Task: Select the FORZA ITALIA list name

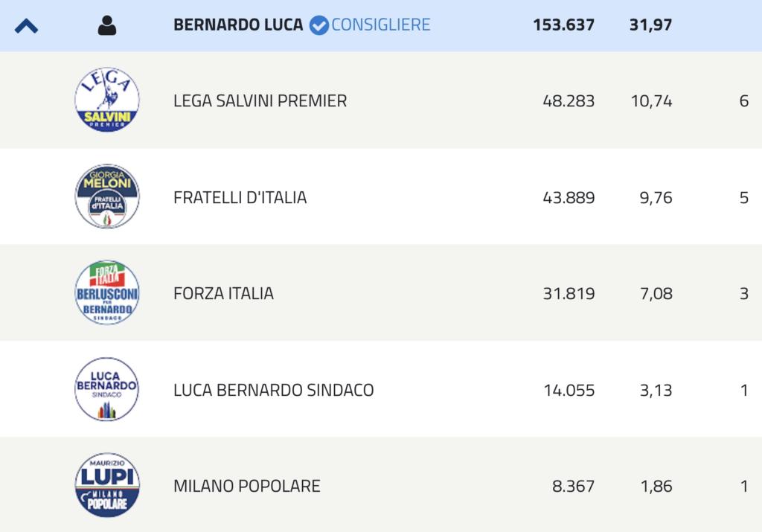Action: (x=223, y=293)
